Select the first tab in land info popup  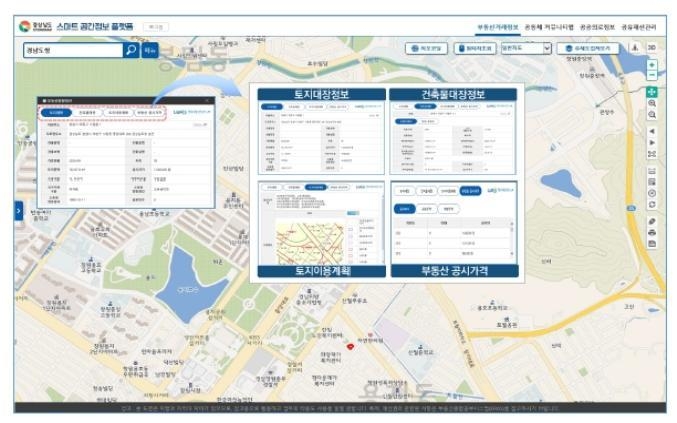click(56, 113)
